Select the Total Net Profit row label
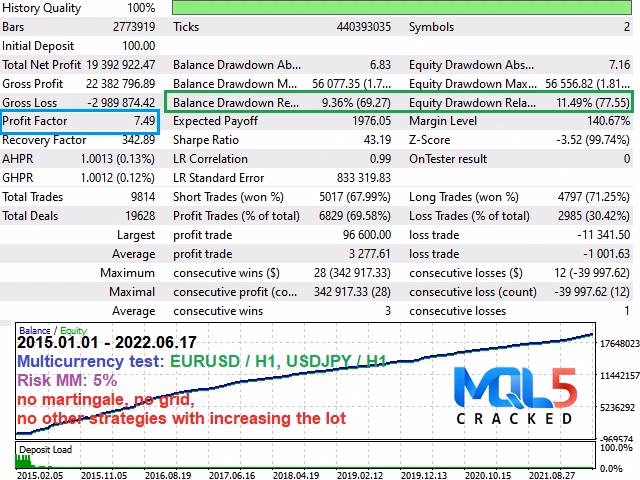The height and width of the screenshot is (480, 640). coord(40,64)
